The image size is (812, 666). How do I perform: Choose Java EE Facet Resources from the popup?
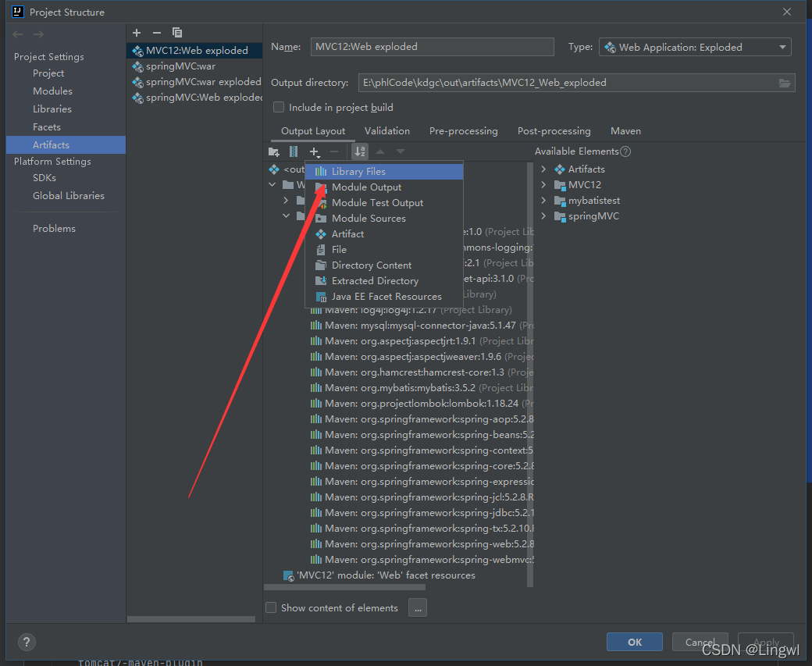(383, 296)
